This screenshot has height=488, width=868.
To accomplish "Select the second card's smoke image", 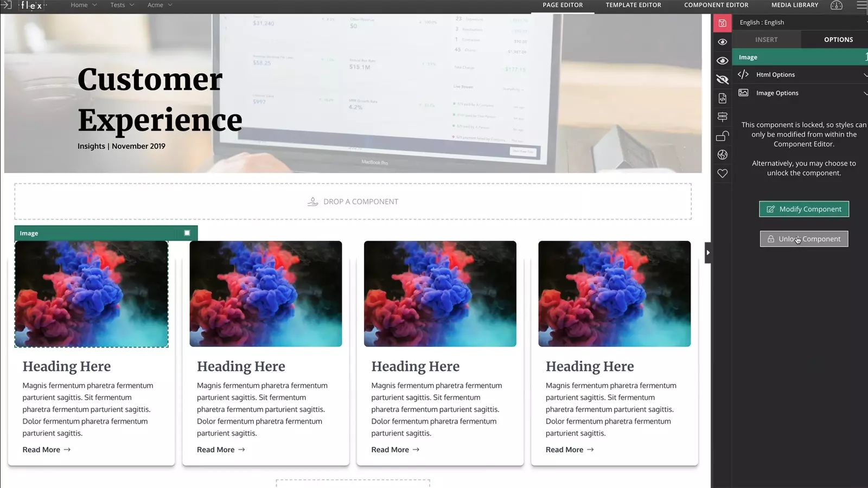I will [x=266, y=294].
